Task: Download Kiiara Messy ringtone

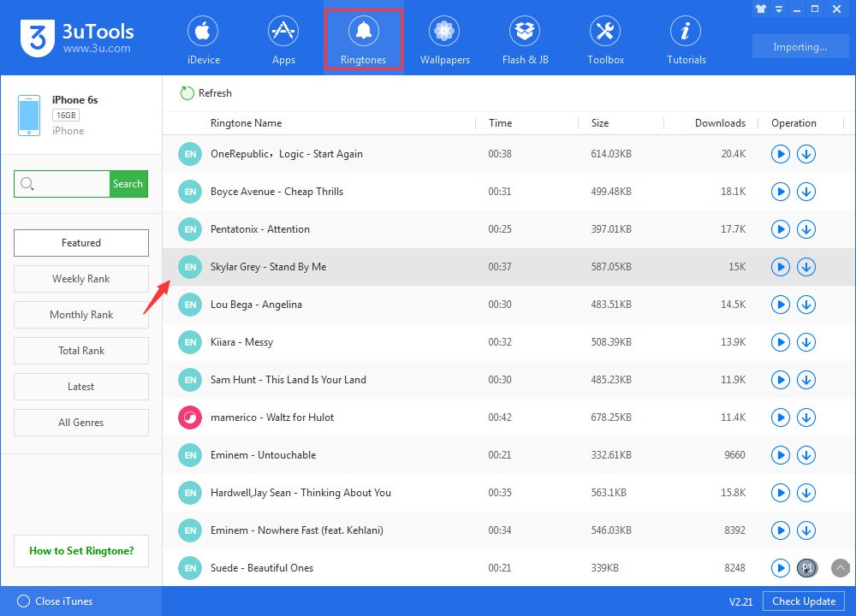Action: pyautogui.click(x=805, y=342)
